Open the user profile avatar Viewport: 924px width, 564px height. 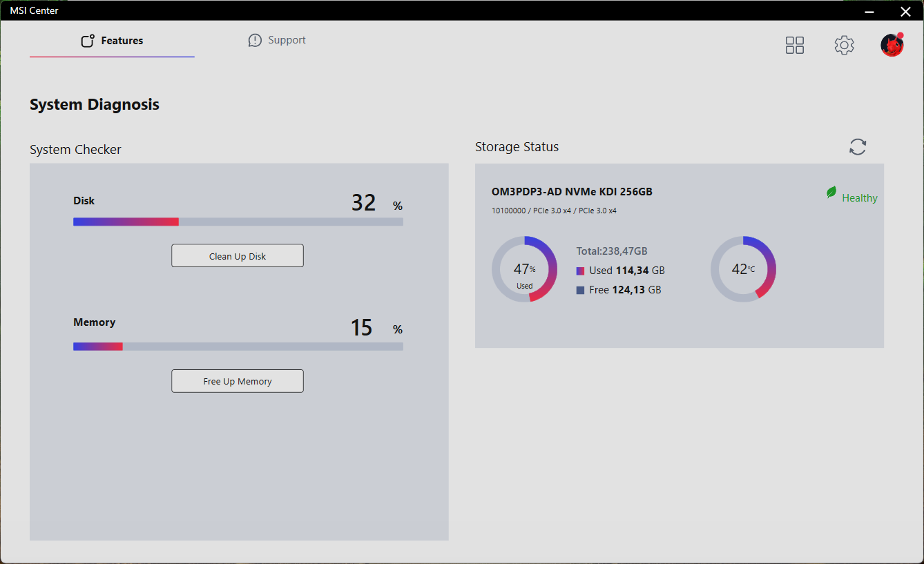pos(892,45)
